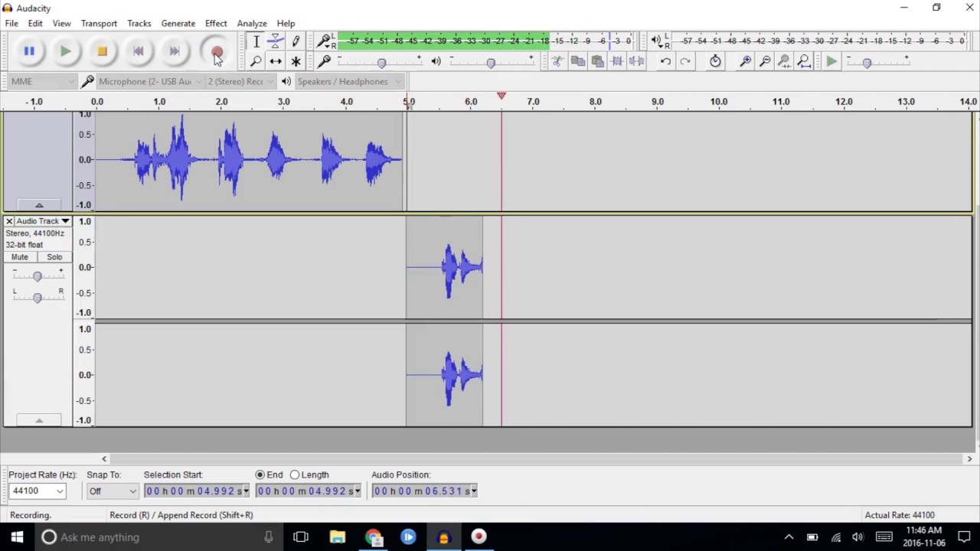Close the Audio Track with X

point(9,221)
